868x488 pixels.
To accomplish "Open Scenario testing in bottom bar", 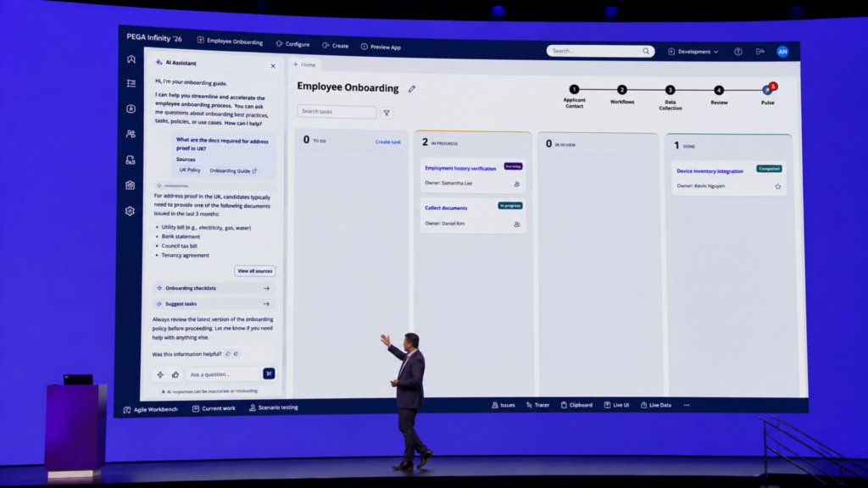I will pyautogui.click(x=274, y=408).
